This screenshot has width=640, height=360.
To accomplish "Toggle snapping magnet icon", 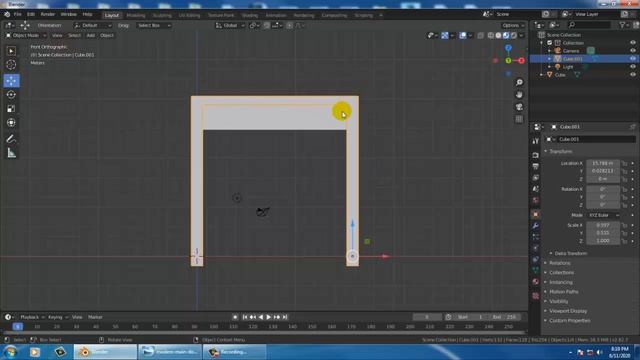I will (x=267, y=25).
